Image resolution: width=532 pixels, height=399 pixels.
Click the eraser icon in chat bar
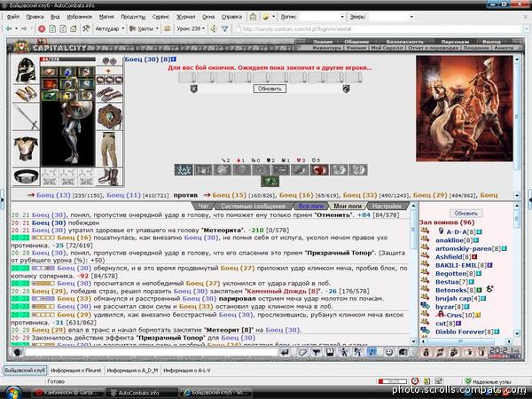pyautogui.click(x=302, y=353)
